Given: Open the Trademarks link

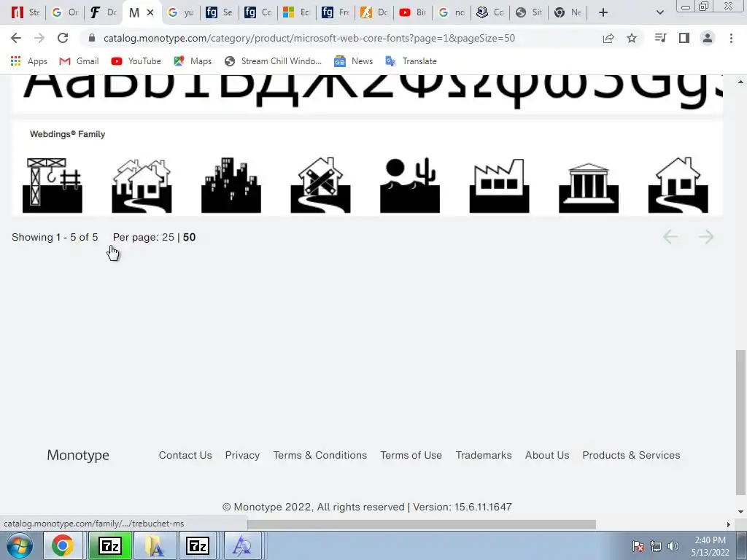Looking at the screenshot, I should pos(484,455).
